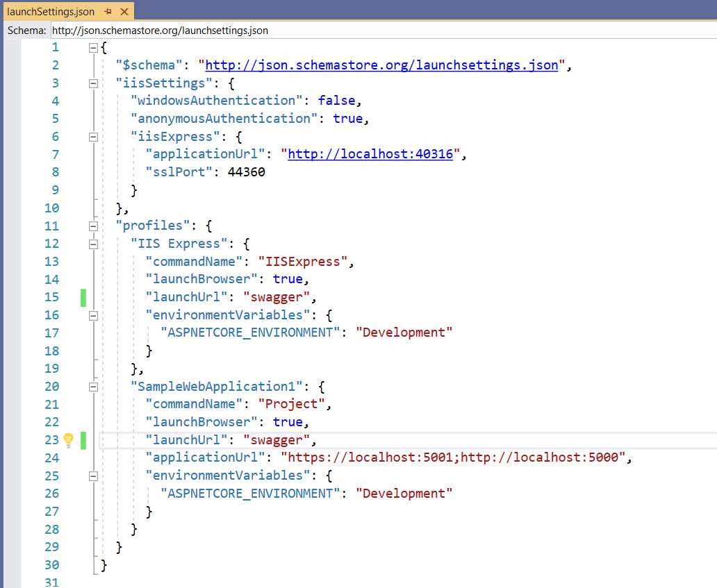The image size is (717, 588).
Task: Collapse the iisSettings object
Action: coord(93,83)
